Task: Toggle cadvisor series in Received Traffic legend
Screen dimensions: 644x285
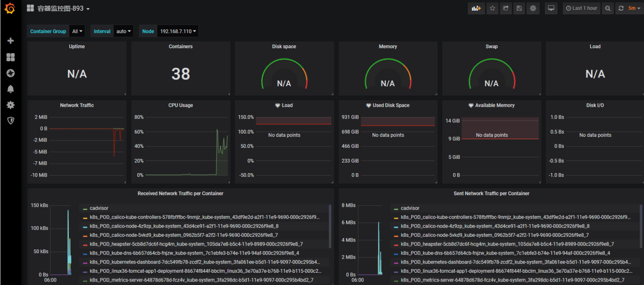Action: click(x=99, y=208)
